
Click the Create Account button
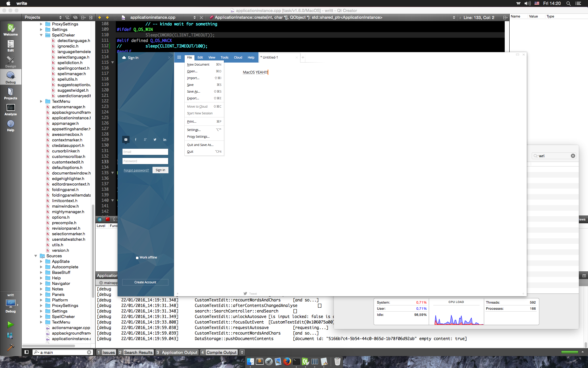[145, 282]
